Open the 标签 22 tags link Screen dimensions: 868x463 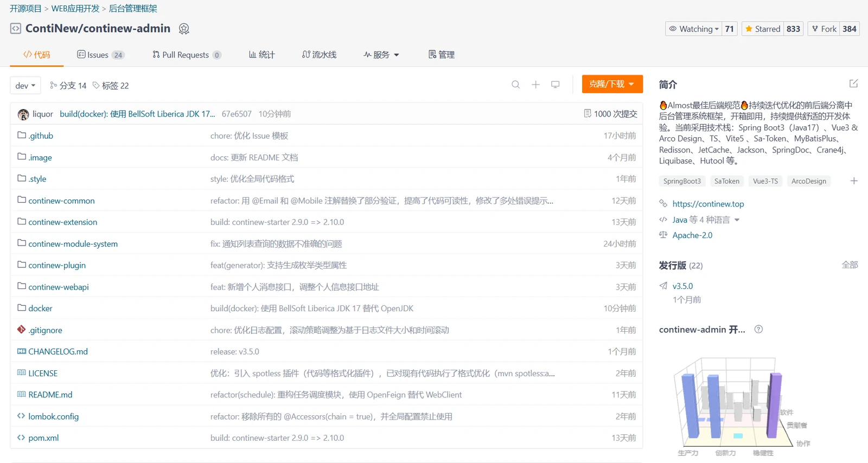pyautogui.click(x=111, y=86)
